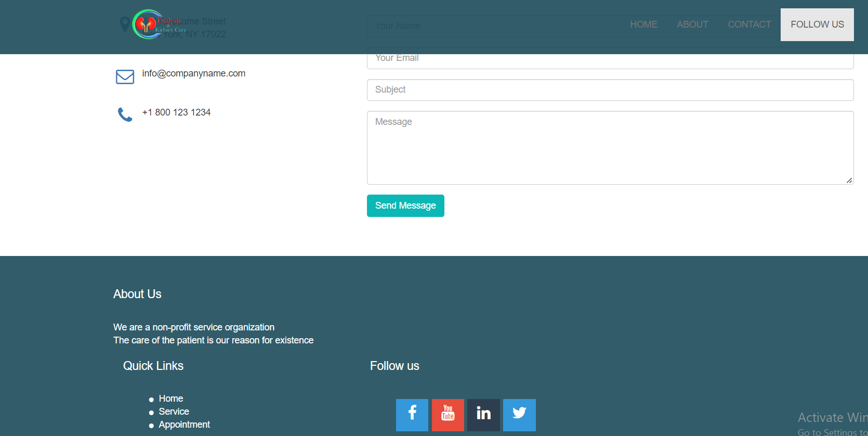
Task: Click the map pin location icon
Action: point(125,24)
